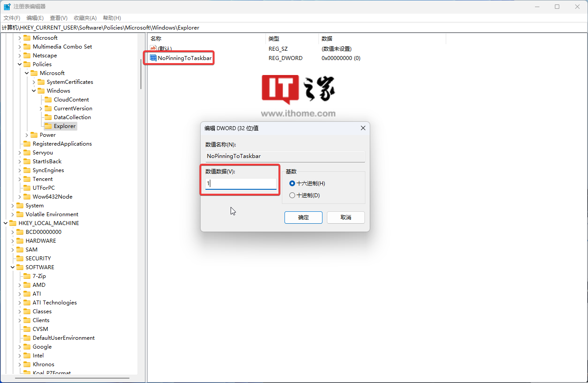Click the (默认) string value icon

point(153,49)
